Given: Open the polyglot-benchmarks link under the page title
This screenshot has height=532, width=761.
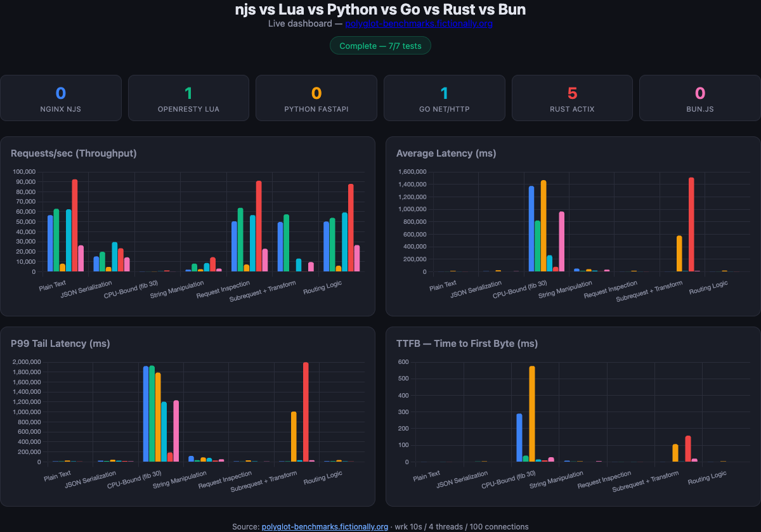Looking at the screenshot, I should click(x=419, y=23).
